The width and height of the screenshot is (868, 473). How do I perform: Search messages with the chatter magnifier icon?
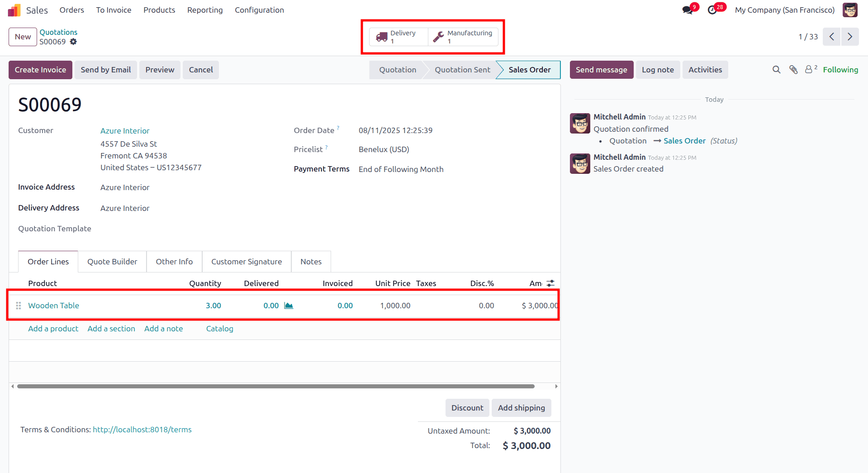(x=777, y=70)
